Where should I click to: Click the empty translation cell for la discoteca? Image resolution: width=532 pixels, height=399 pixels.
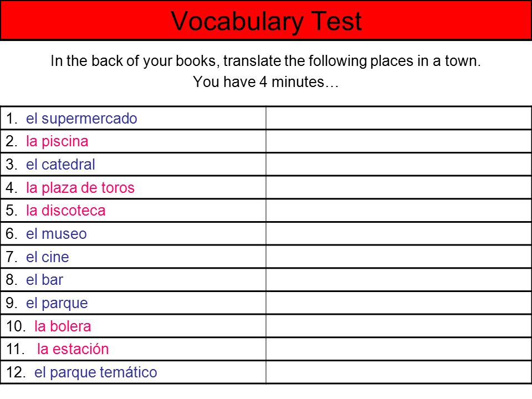click(398, 211)
